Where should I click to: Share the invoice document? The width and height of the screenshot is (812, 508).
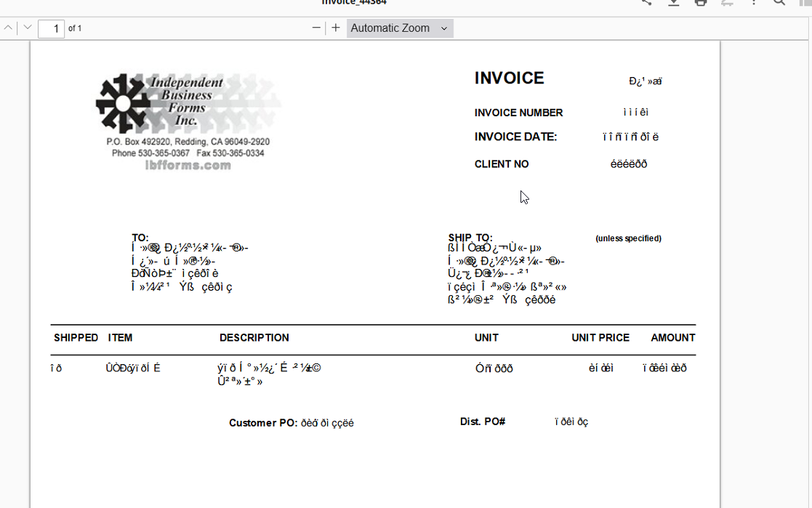tap(646, 3)
